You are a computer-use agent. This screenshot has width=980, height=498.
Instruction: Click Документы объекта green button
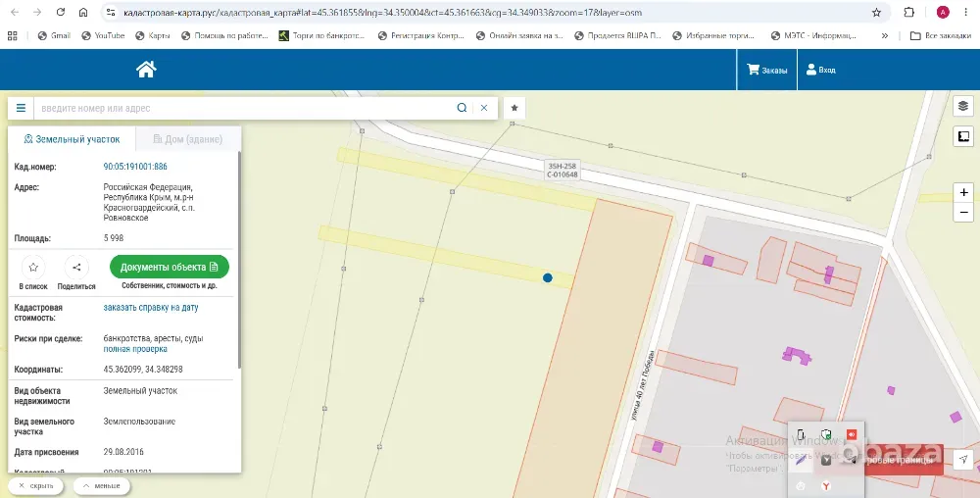[170, 267]
